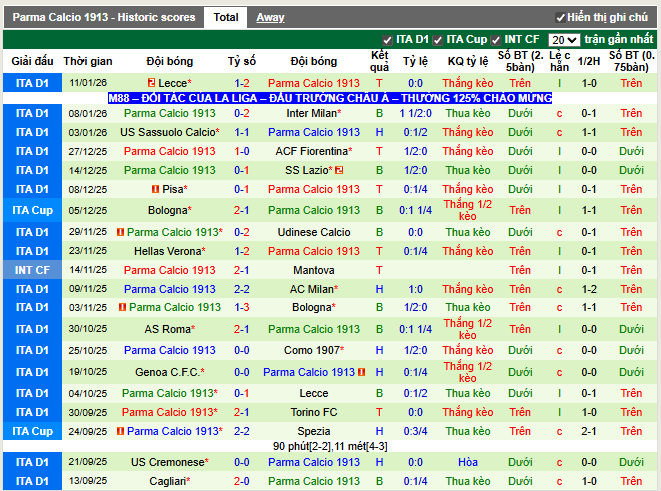The image size is (661, 491).
Task: Click Parma Calcio 1913 - Historic scores title
Action: click(x=104, y=17)
